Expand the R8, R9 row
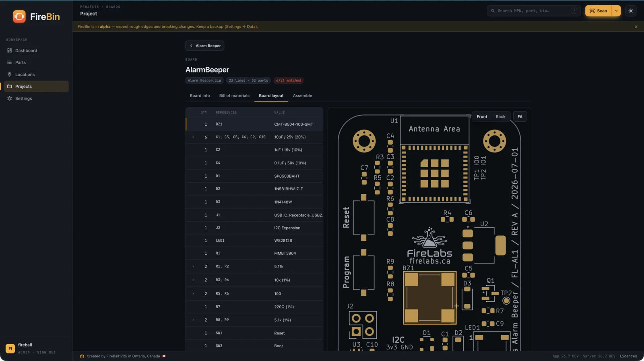Viewport: 644px width, 361px height. [193, 320]
